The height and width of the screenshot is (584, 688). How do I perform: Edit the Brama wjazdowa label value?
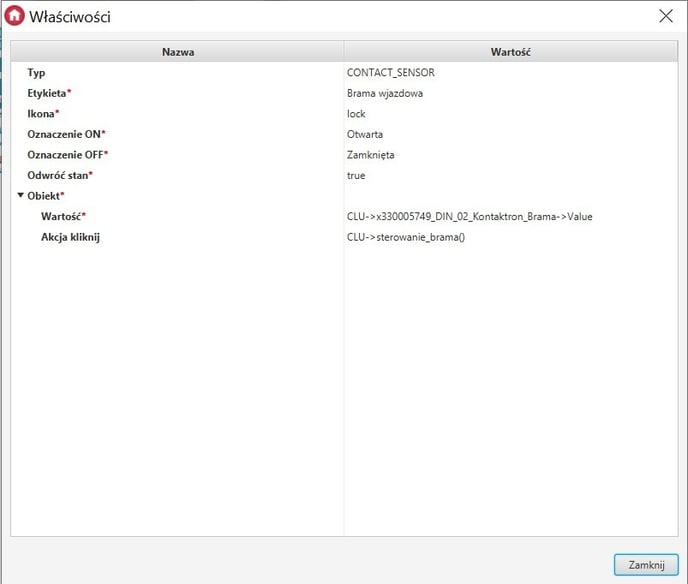385,93
